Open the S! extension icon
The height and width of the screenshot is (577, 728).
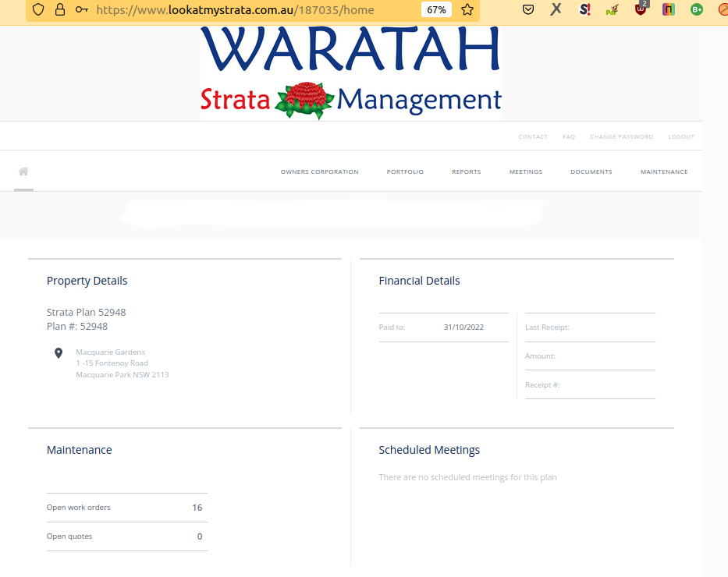coord(584,9)
